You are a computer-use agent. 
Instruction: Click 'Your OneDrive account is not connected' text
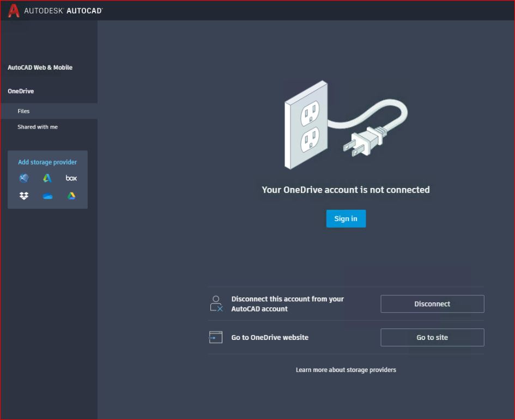tap(346, 190)
